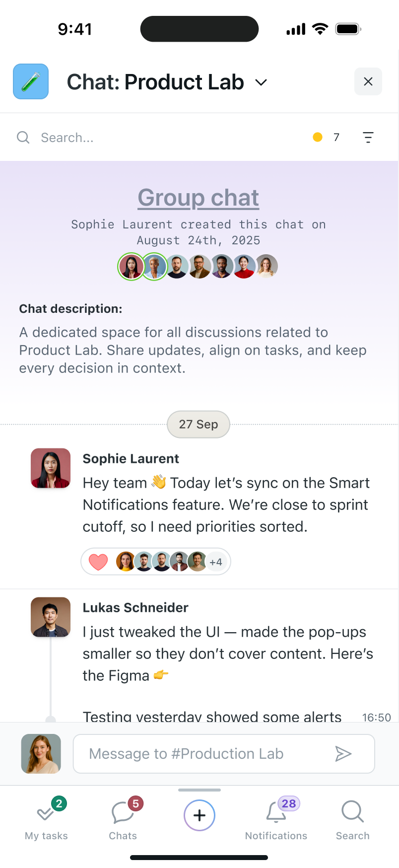Open Lukas Schneider's profile picture
This screenshot has width=399, height=868.
(51, 617)
